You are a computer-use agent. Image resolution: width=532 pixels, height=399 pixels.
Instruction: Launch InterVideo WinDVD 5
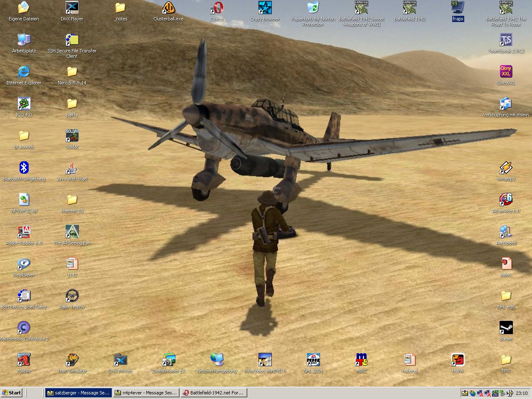point(265,363)
